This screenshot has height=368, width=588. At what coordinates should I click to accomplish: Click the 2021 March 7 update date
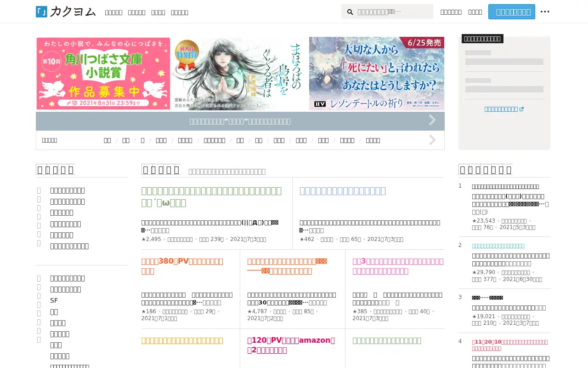click(521, 323)
